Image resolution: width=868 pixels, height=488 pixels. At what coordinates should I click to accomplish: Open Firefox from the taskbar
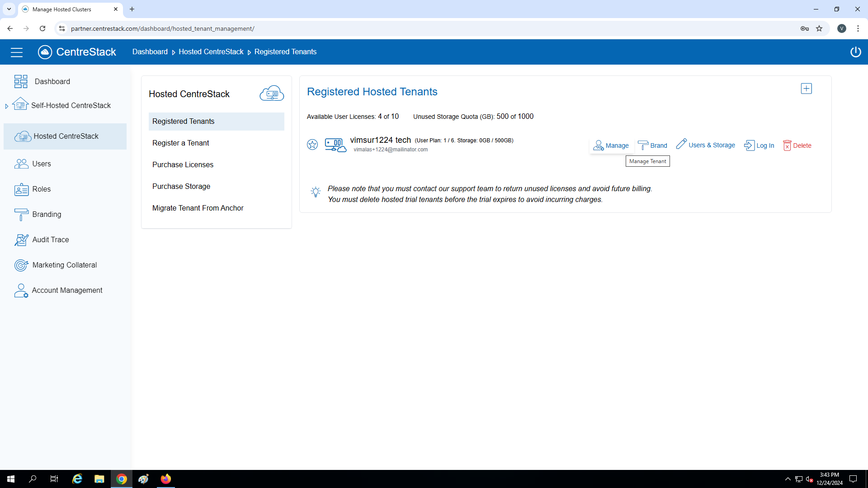point(166,479)
